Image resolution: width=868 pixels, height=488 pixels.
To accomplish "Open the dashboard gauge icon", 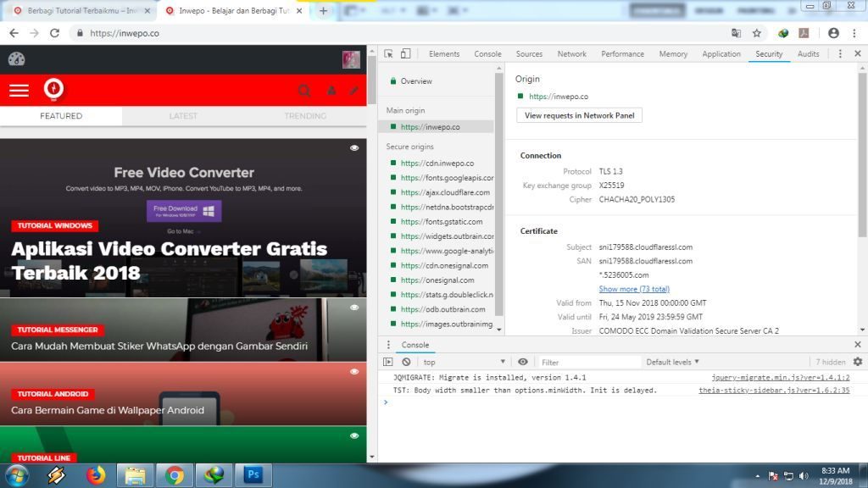I will (17, 58).
